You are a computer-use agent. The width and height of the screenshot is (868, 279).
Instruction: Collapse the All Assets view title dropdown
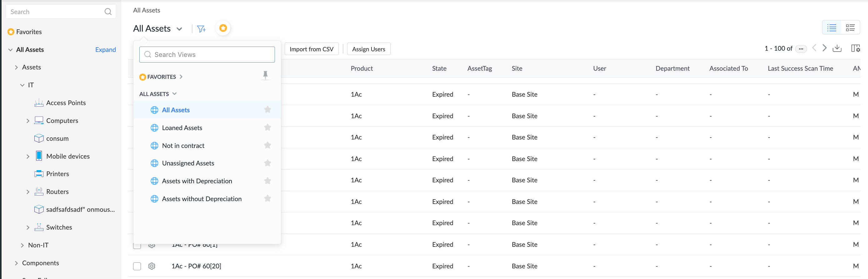pos(179,29)
